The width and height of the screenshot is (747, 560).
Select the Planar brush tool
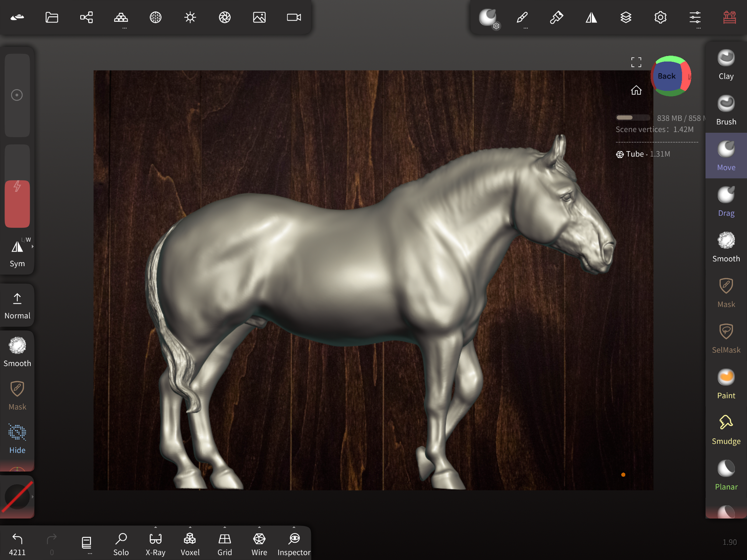coord(726,476)
